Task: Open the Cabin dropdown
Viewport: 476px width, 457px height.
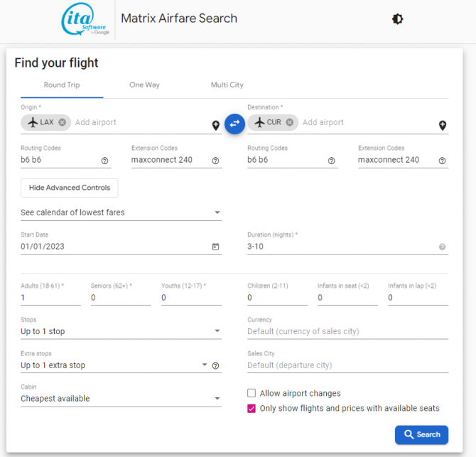Action: [x=121, y=399]
